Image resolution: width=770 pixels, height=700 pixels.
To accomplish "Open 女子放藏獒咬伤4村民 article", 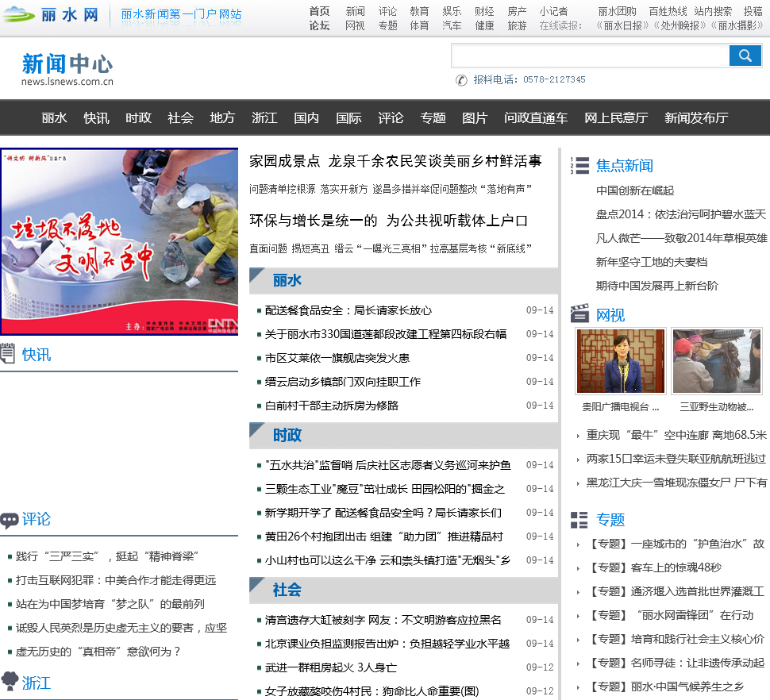I will (x=372, y=691).
